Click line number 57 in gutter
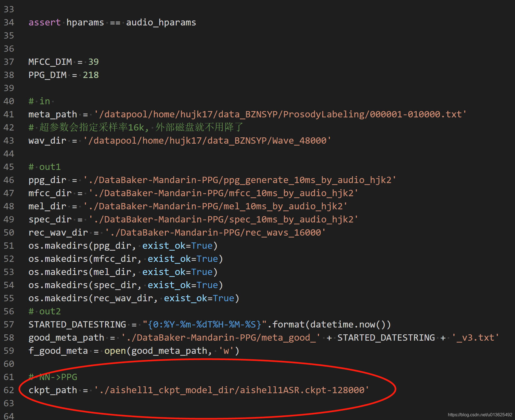 [x=9, y=325]
